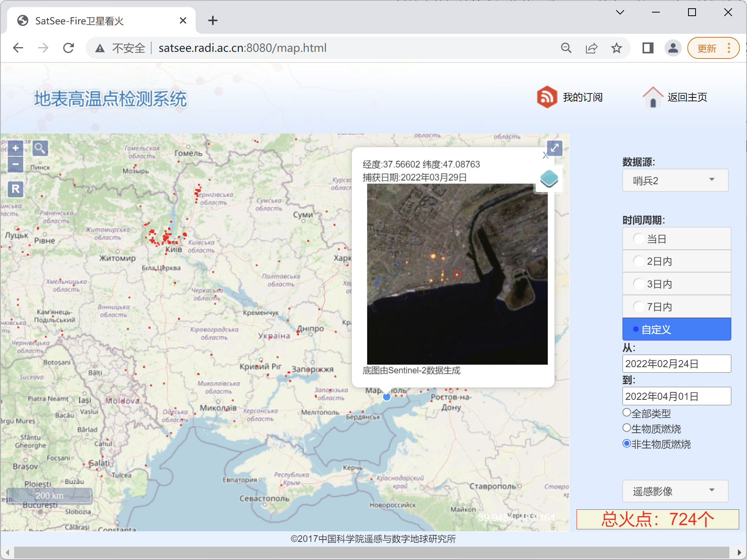Toggle fullscreen map with expand arrow icon
747x560 pixels.
(x=555, y=148)
